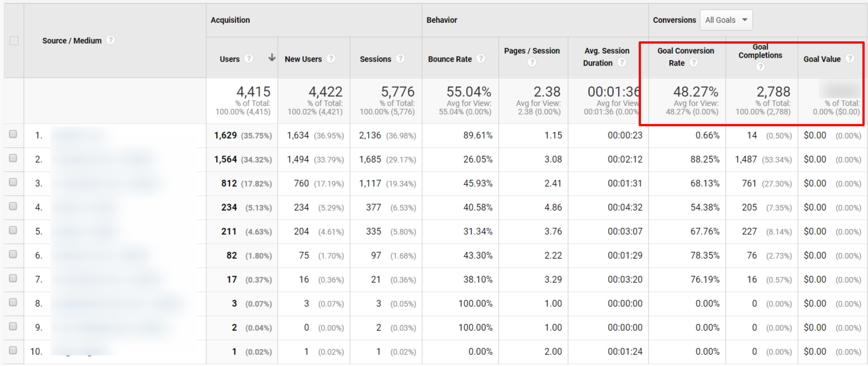Click users value 1,629 in row 1

pos(225,135)
